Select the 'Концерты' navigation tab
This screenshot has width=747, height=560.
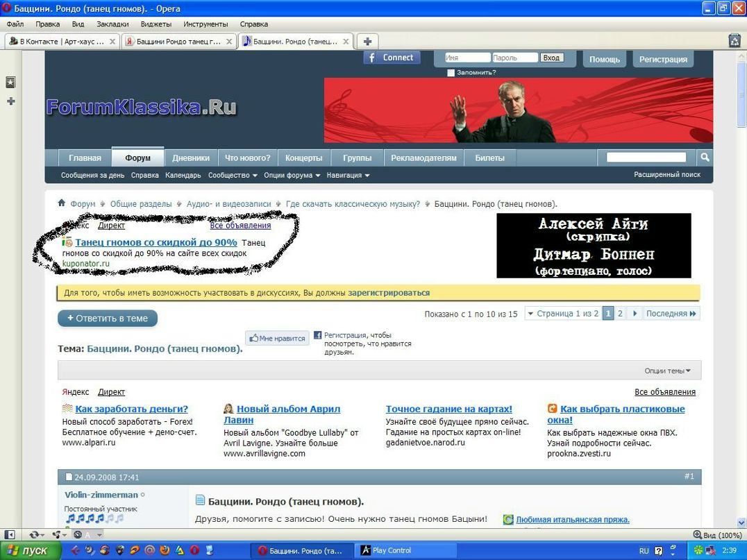(304, 158)
